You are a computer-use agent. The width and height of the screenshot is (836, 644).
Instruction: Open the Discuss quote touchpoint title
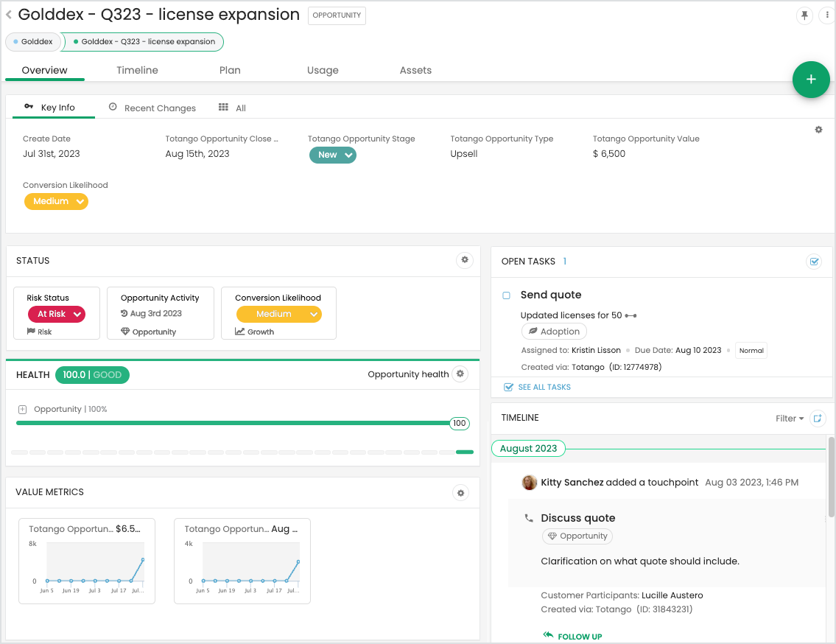578,518
